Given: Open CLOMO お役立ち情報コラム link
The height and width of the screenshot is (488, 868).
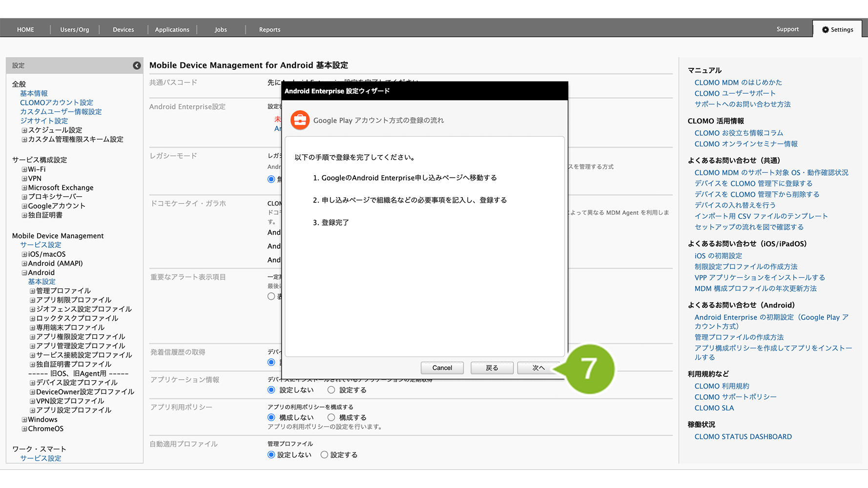Looking at the screenshot, I should [x=739, y=133].
